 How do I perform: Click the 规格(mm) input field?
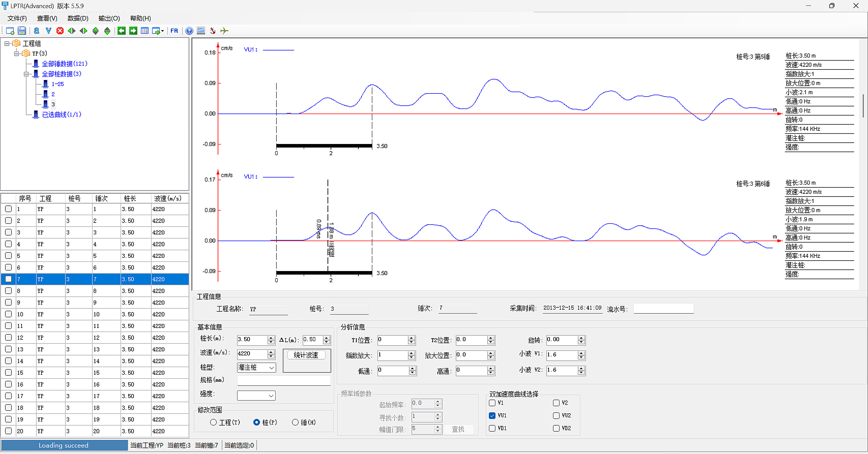pyautogui.click(x=284, y=380)
